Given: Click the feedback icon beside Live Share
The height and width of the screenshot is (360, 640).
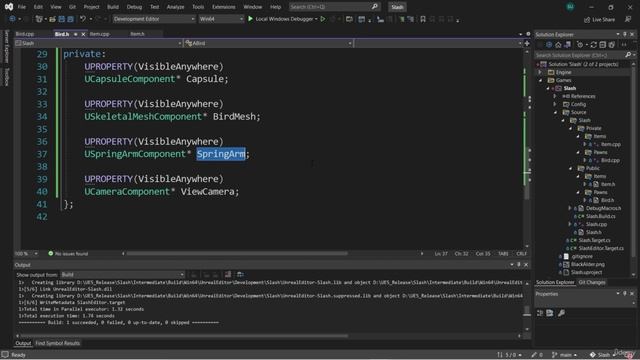Looking at the screenshot, I should point(628,19).
